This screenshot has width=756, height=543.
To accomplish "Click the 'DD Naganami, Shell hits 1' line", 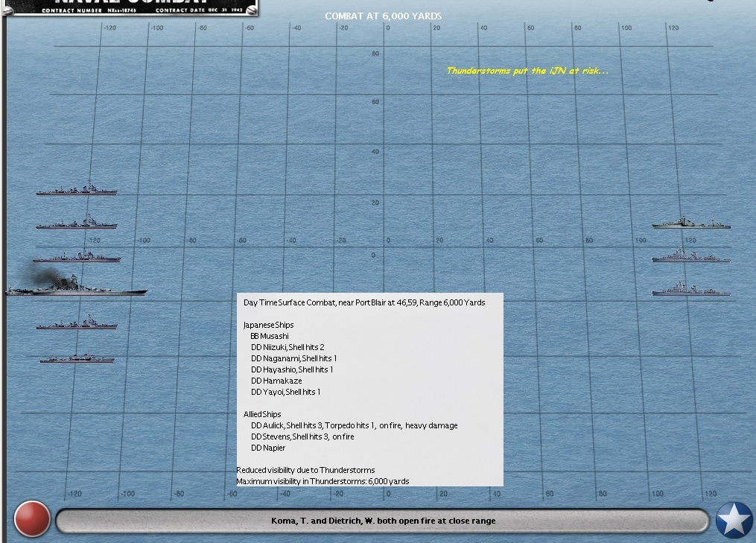I will pyautogui.click(x=293, y=358).
